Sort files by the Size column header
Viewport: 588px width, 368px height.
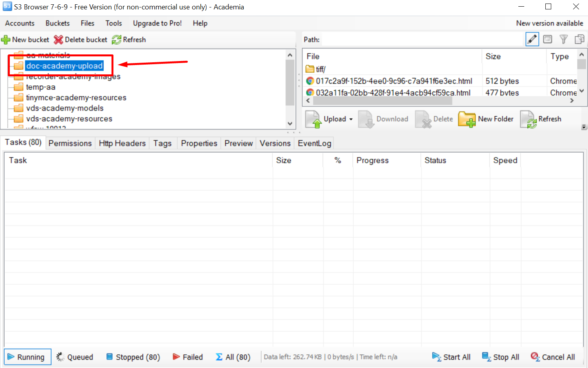[514, 56]
